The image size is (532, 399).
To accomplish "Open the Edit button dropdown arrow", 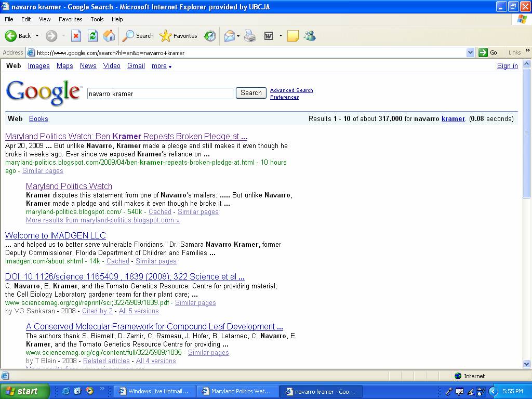I will pyautogui.click(x=281, y=36).
